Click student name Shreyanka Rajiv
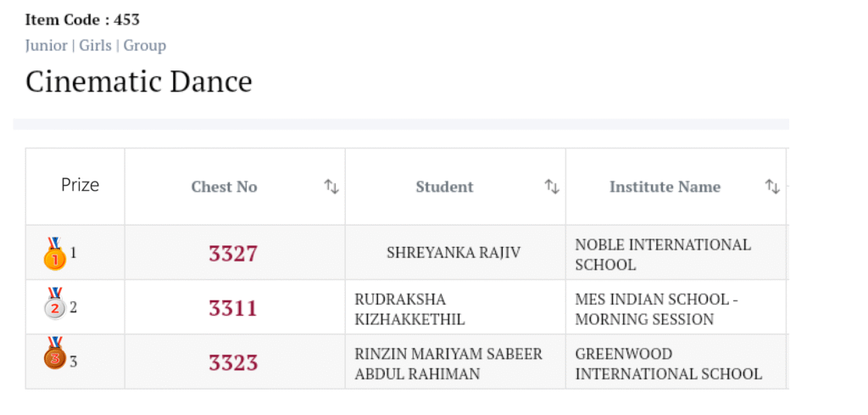This screenshot has height=415, width=868. tap(453, 253)
